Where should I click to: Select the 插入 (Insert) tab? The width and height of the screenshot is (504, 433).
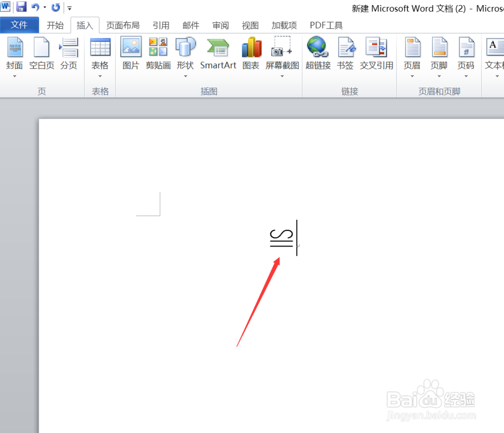point(85,25)
